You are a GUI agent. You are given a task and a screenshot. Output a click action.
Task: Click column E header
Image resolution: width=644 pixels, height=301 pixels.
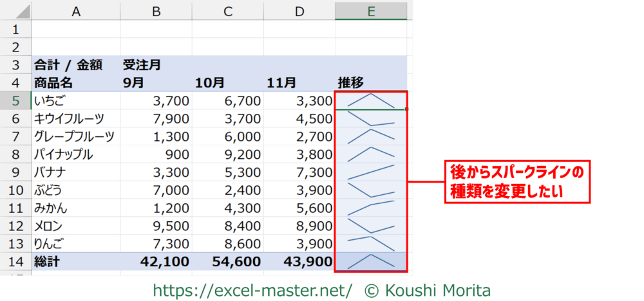371,11
